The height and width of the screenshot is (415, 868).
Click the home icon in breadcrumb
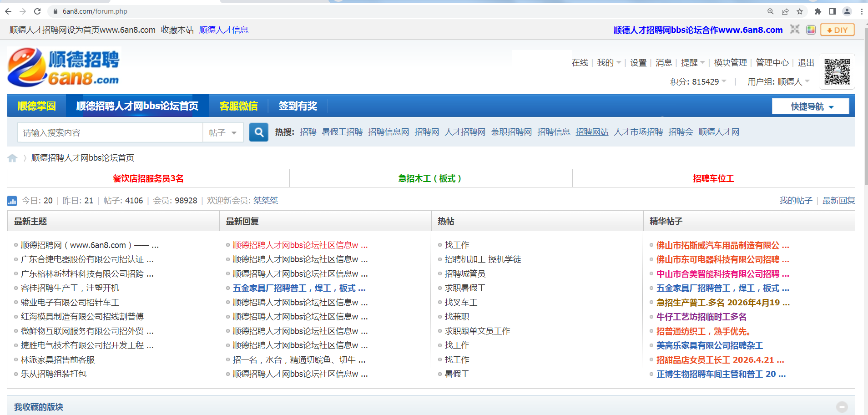[x=12, y=158]
